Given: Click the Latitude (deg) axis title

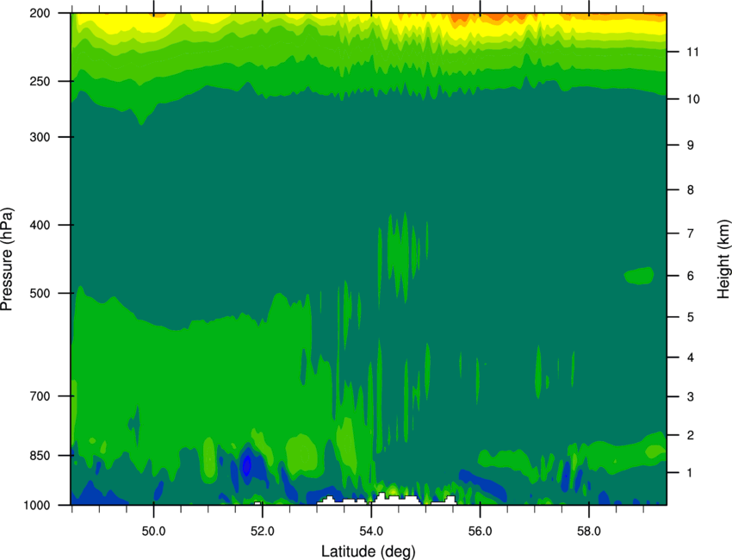Looking at the screenshot, I should [369, 551].
